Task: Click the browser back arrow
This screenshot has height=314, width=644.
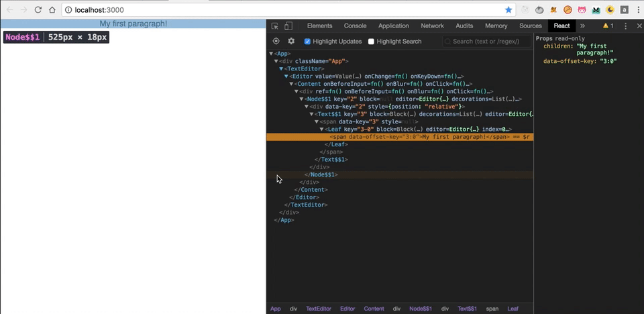Action: pyautogui.click(x=10, y=10)
